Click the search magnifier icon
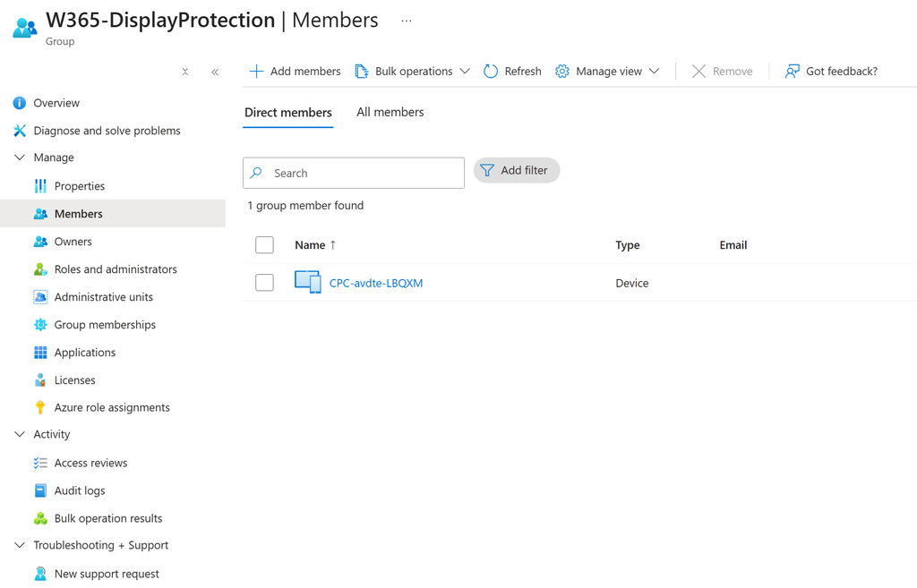The image size is (917, 588). point(256,173)
